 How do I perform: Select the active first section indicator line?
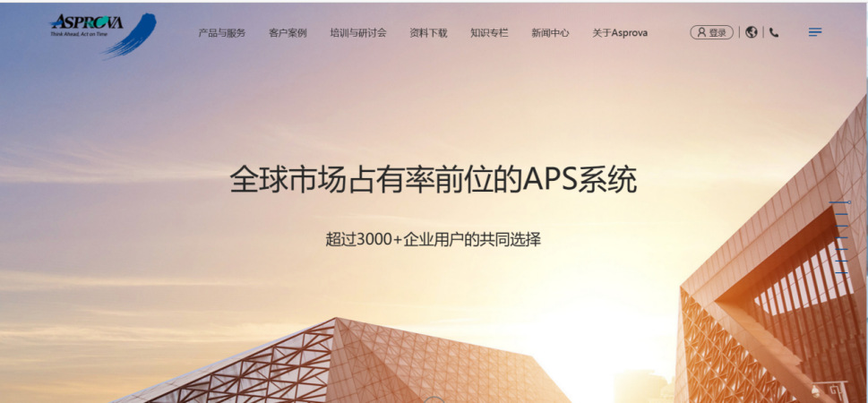point(839,202)
